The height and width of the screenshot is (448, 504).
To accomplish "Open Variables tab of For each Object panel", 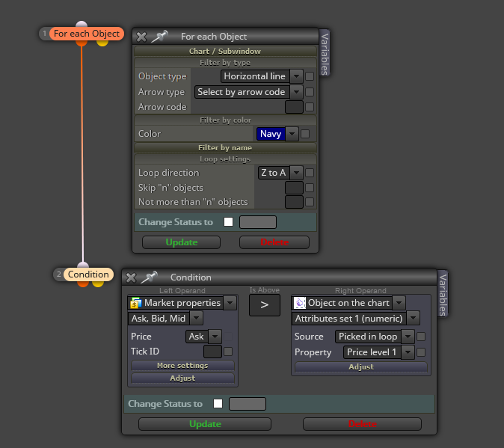I will (x=325, y=54).
